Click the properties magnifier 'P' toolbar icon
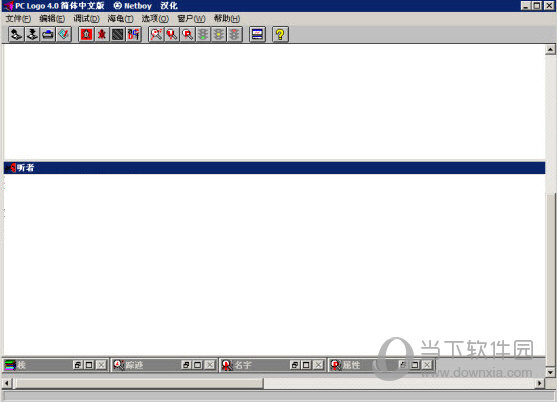 coord(188,34)
